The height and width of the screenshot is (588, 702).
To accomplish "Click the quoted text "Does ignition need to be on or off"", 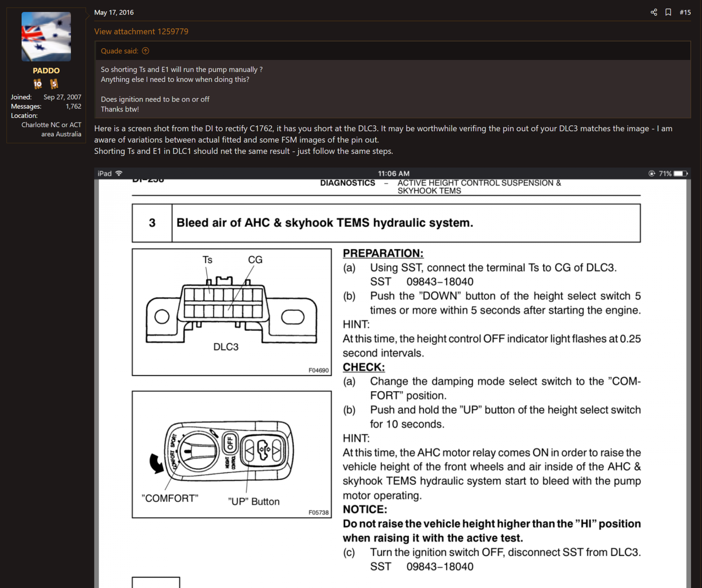I will [x=155, y=99].
